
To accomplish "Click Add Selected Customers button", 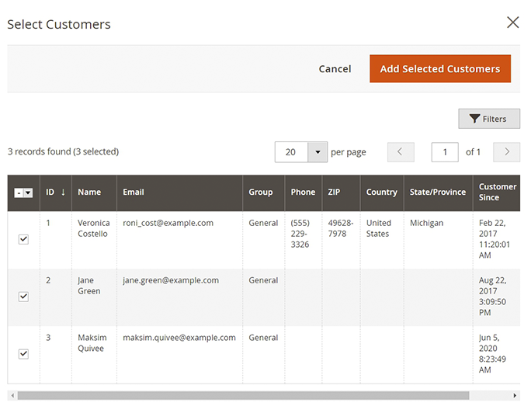I will pos(439,68).
